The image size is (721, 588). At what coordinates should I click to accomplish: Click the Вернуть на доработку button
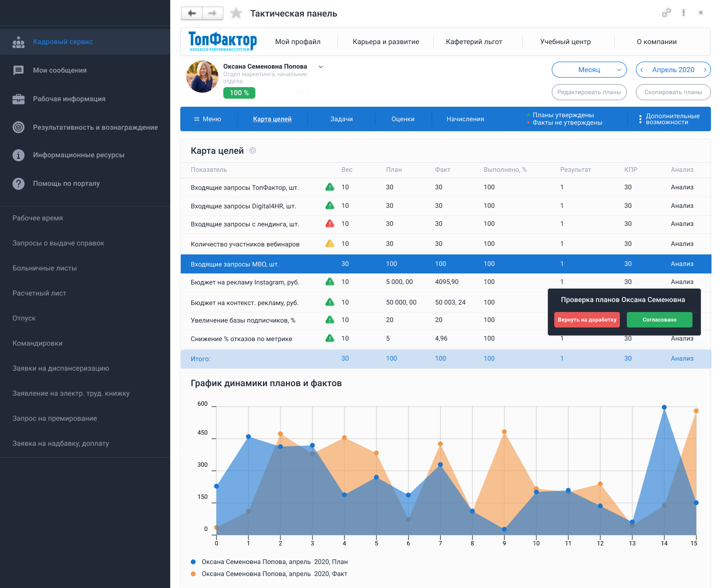point(587,320)
